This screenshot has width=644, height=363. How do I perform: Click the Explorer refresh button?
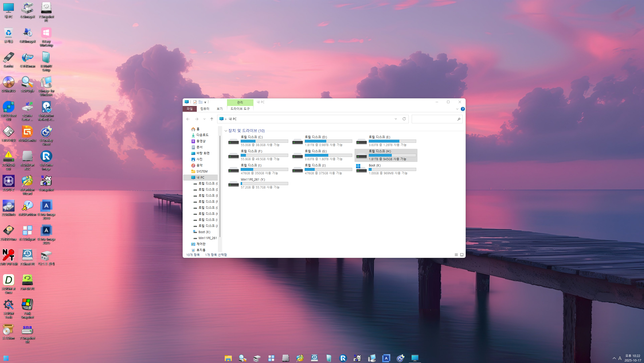pos(404,119)
